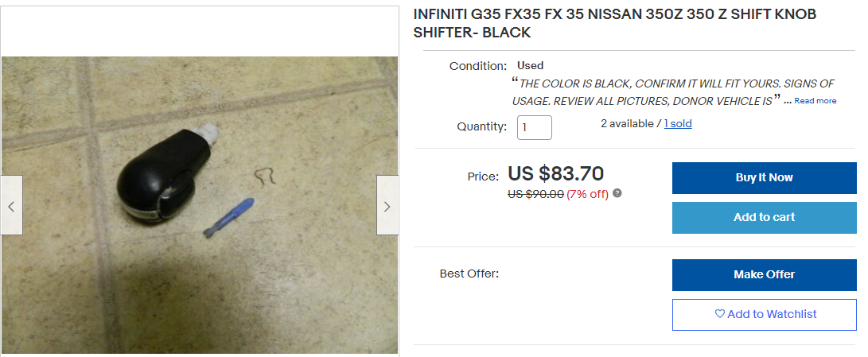Click the struck-through US $90.00 price
The image size is (868, 357).
click(x=535, y=194)
